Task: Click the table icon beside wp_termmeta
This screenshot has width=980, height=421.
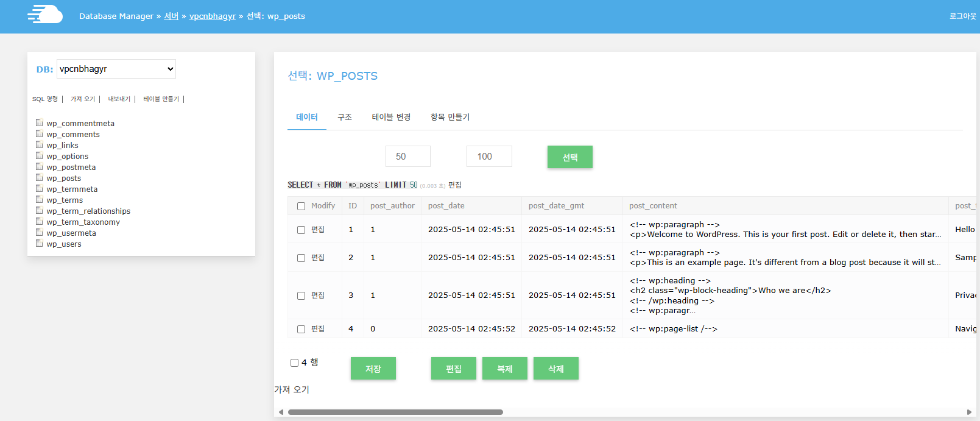Action: pyautogui.click(x=40, y=188)
